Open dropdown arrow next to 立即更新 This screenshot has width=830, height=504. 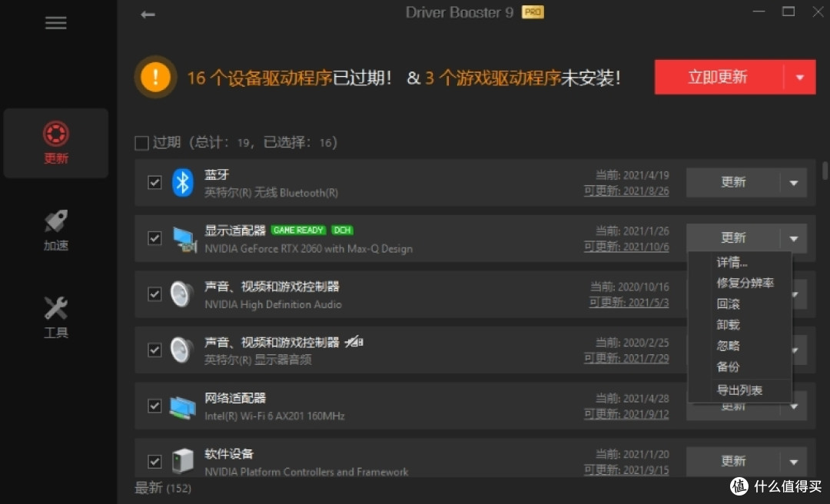799,77
